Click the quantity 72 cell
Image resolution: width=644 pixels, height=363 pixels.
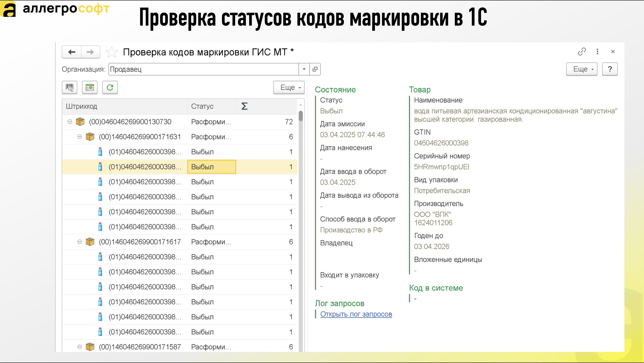point(267,122)
